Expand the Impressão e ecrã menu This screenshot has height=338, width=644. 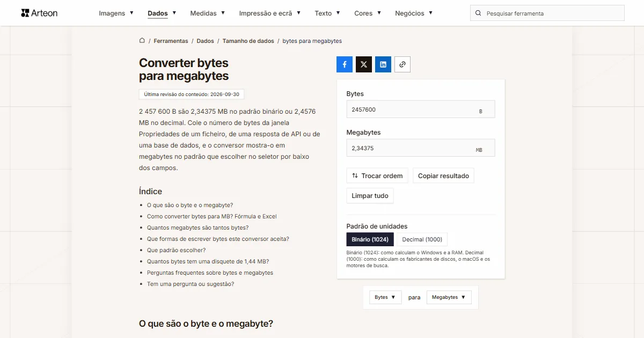click(x=270, y=13)
